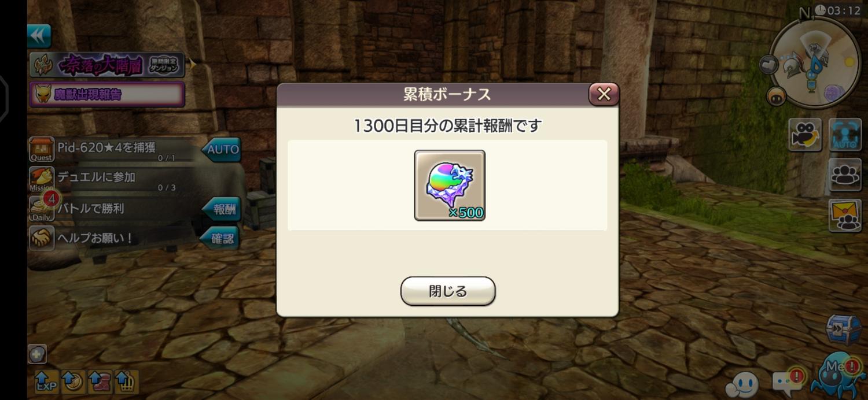This screenshot has height=400, width=868.
Task: Close the 累積ボーナス dialog with X
Action: 604,94
